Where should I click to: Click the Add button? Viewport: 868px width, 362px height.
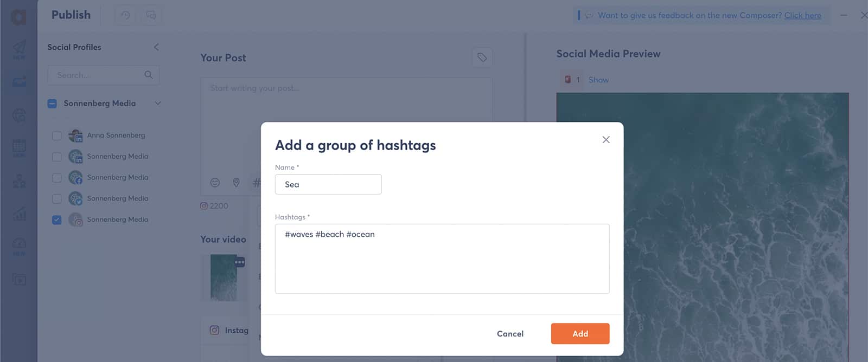point(580,334)
